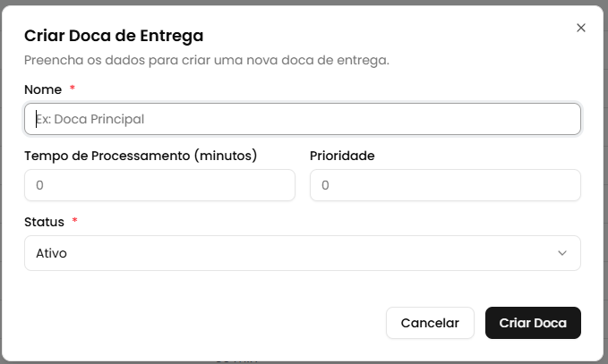Focus the Tempo de Processamento input
Image resolution: width=608 pixels, height=364 pixels.
pos(159,185)
